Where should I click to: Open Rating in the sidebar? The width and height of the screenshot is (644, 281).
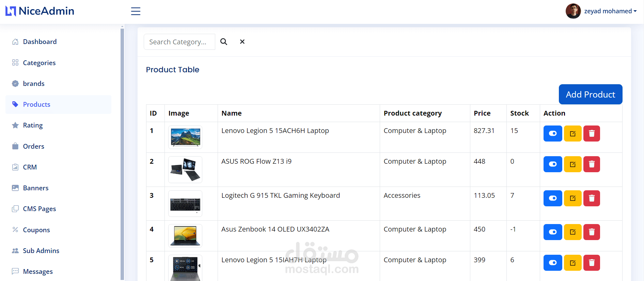pos(58,125)
